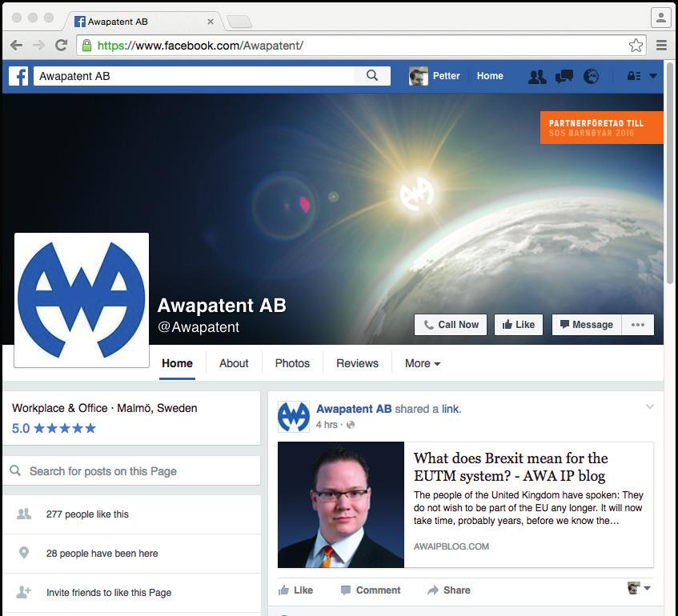The image size is (678, 616).
Task: Click the AWAIPBLOG.COM source label
Action: [x=451, y=546]
